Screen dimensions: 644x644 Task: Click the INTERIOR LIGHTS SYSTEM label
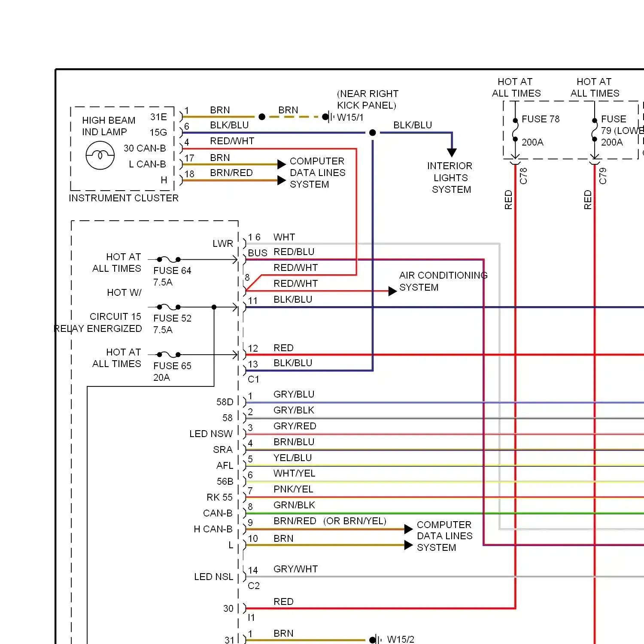point(451,178)
